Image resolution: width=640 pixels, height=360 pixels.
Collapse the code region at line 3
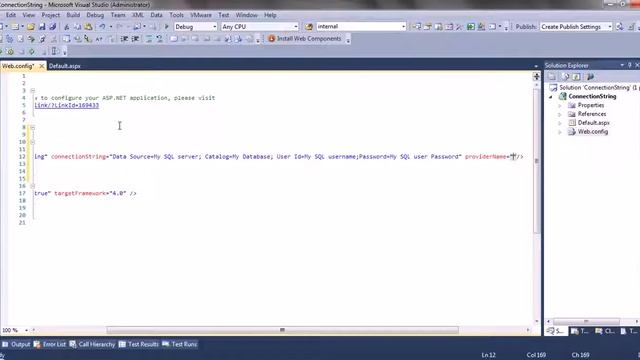coord(33,91)
